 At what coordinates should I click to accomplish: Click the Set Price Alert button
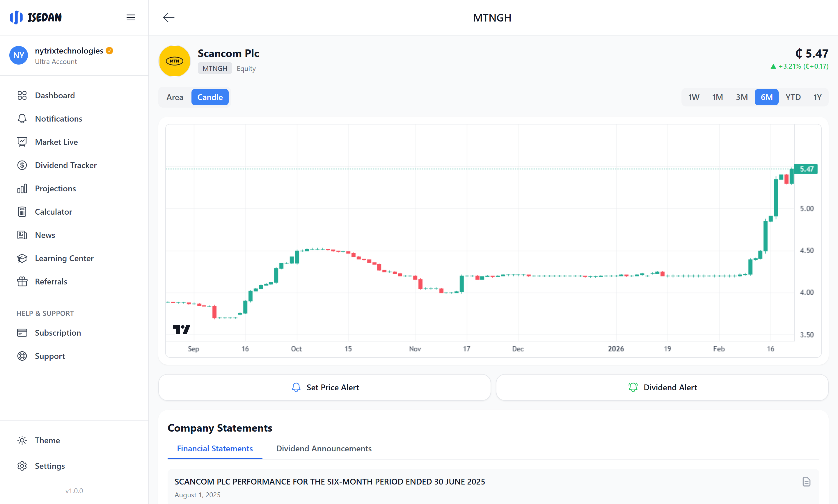[x=324, y=387]
